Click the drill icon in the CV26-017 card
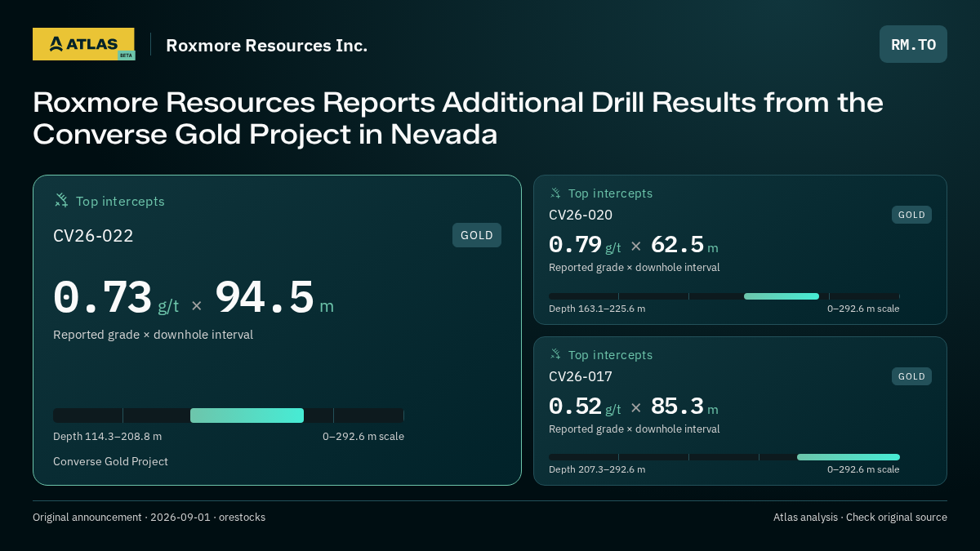This screenshot has height=551, width=980. pos(555,354)
